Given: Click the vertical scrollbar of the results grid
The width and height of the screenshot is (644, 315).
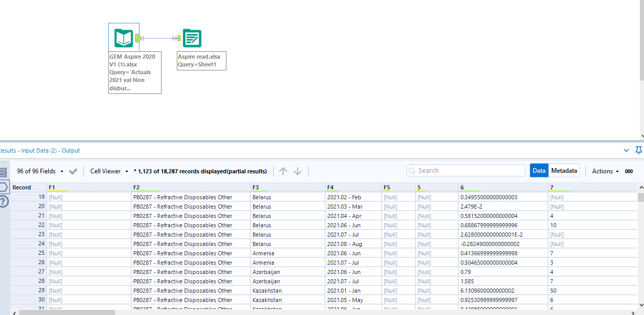Looking at the screenshot, I should [x=641, y=198].
